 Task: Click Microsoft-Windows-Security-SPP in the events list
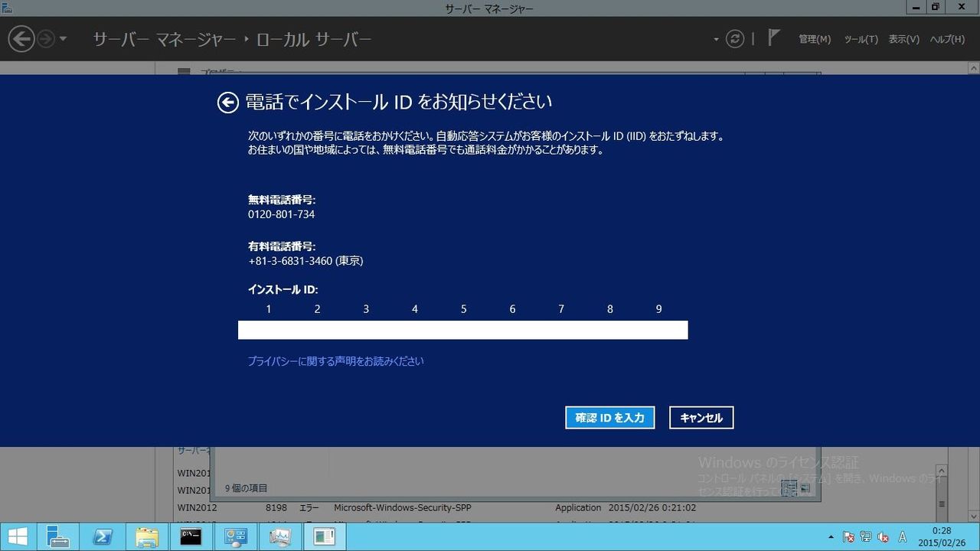click(402, 507)
